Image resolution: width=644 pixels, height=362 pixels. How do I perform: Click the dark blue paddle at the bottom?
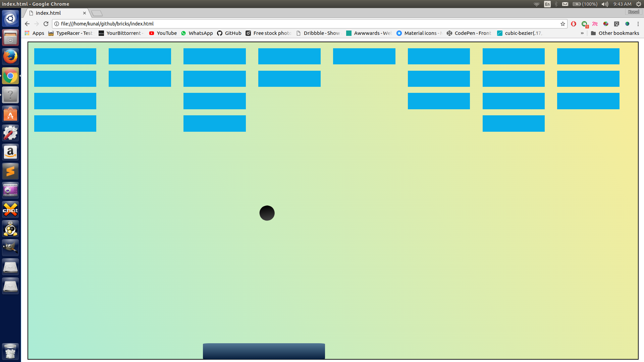click(x=264, y=351)
